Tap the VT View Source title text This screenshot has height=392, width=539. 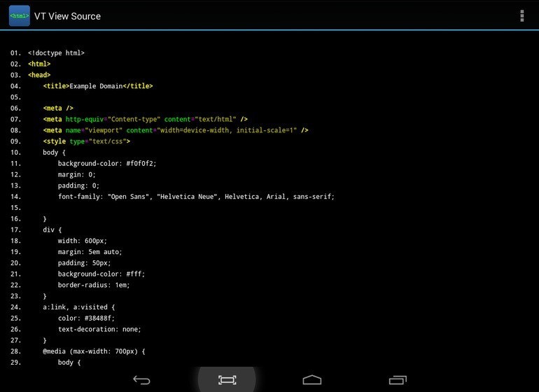pyautogui.click(x=67, y=16)
